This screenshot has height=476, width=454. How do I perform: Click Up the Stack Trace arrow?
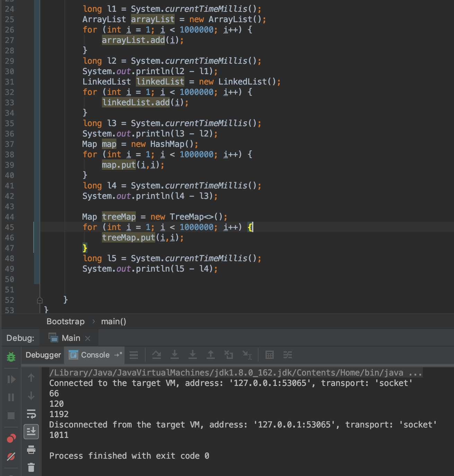coord(31,378)
